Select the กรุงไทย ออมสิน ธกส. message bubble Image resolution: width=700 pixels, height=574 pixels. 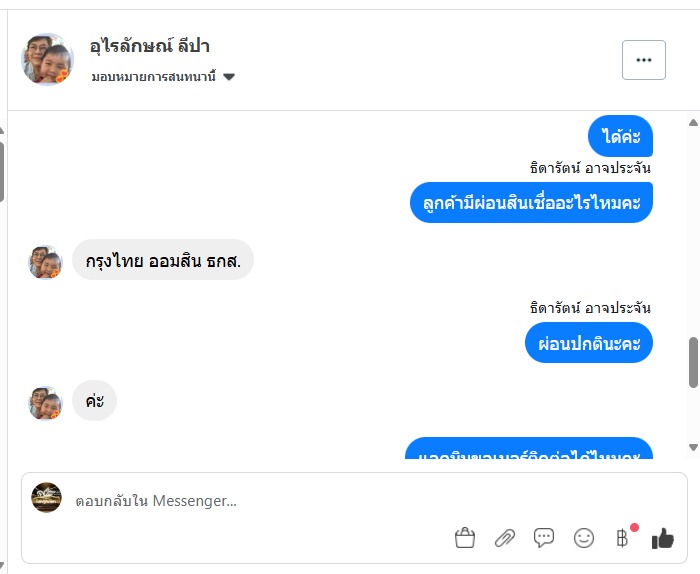[x=163, y=260]
